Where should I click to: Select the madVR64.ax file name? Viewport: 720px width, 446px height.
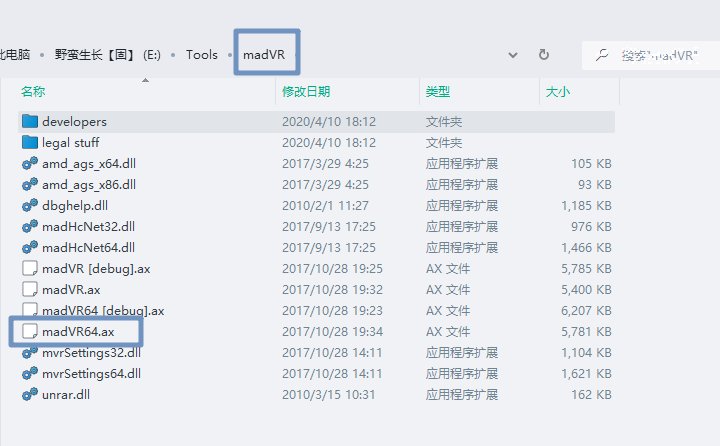(79, 332)
